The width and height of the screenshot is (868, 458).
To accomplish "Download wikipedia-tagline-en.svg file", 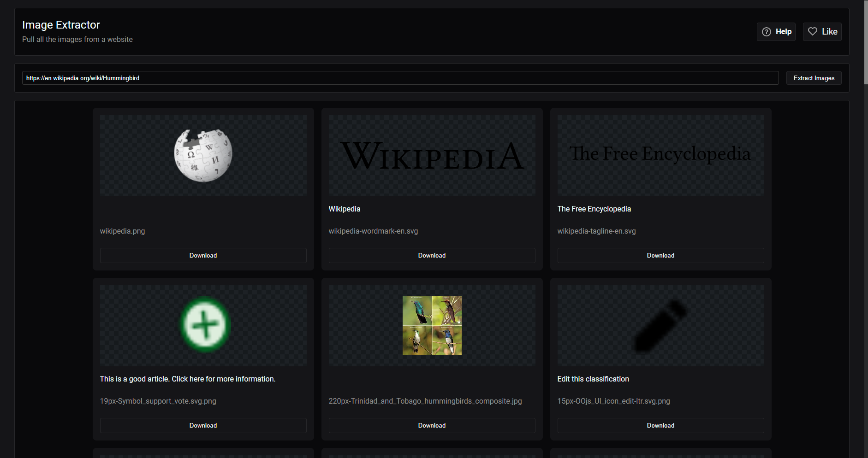I will (x=660, y=255).
